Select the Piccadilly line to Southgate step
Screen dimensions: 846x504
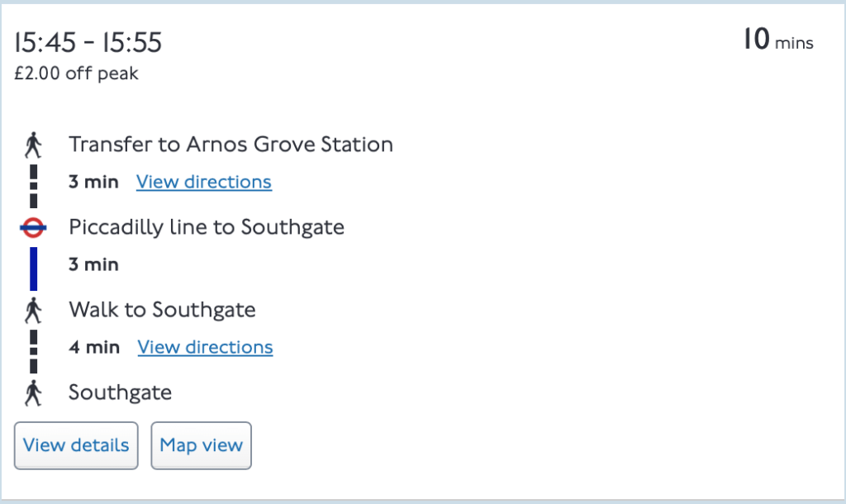pos(207,227)
